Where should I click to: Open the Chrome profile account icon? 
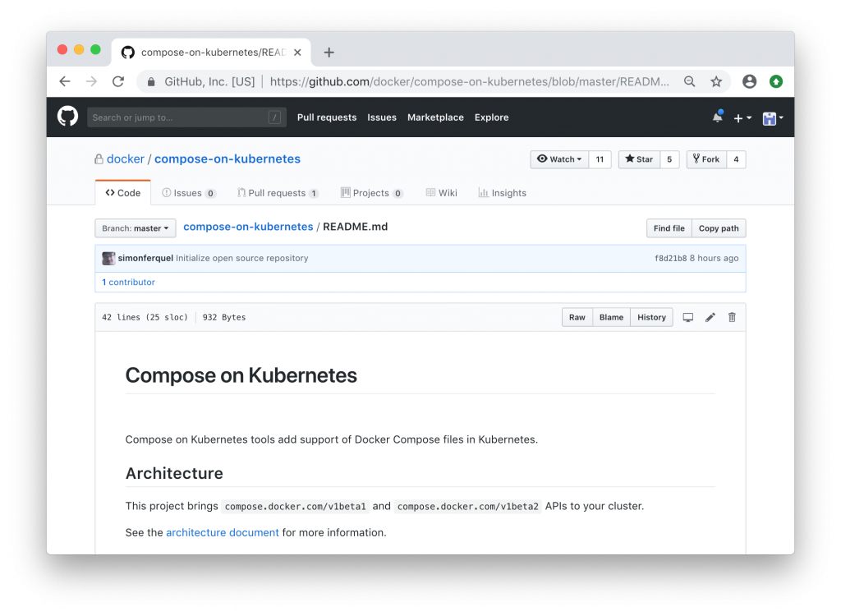click(x=749, y=81)
